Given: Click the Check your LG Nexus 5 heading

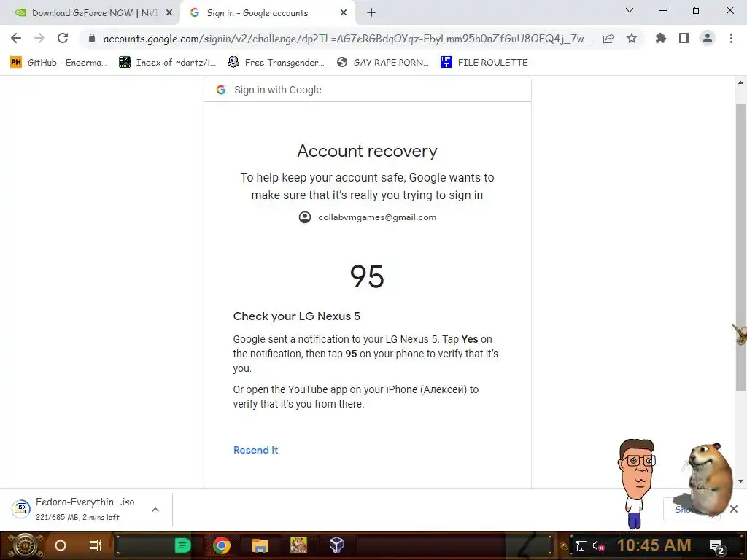Looking at the screenshot, I should 296,316.
